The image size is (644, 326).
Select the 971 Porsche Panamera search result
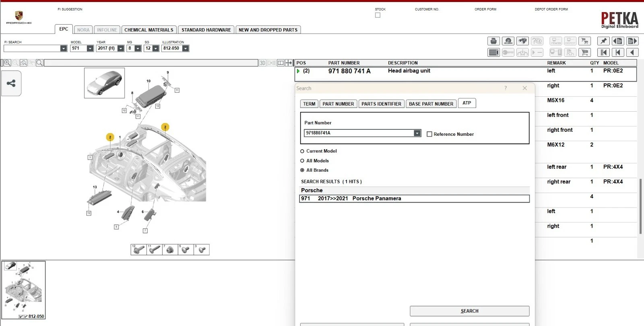[414, 199]
